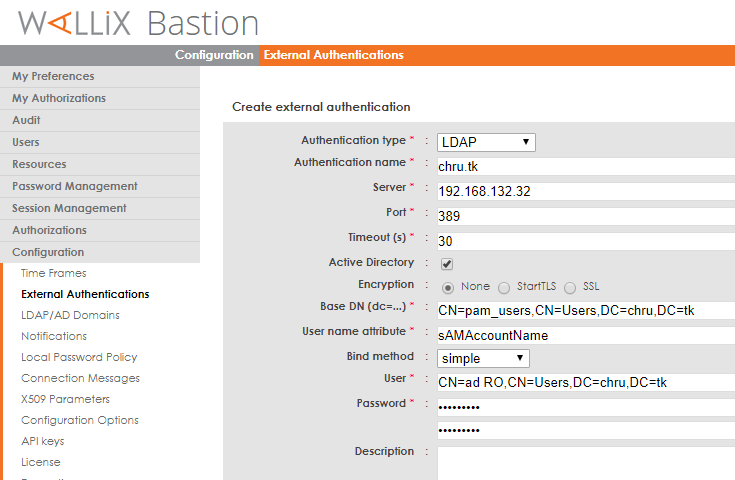Open the Time Frames page

click(53, 273)
